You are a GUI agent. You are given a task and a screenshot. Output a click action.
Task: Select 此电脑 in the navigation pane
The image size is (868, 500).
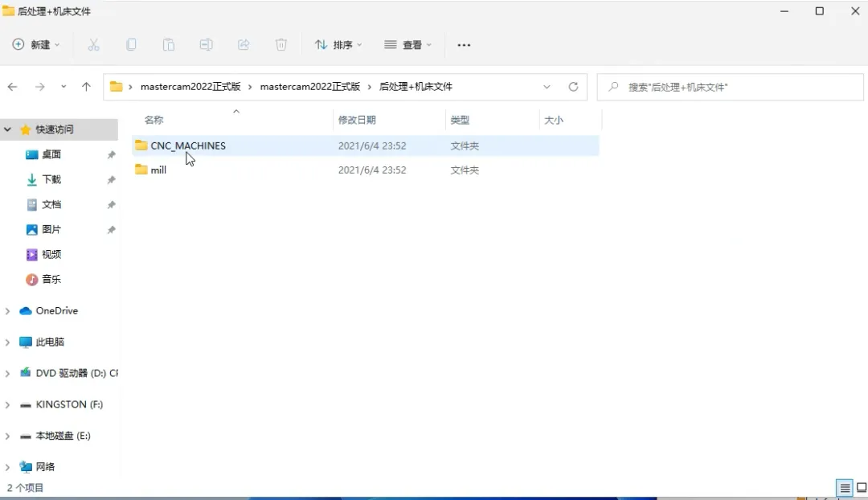50,342
